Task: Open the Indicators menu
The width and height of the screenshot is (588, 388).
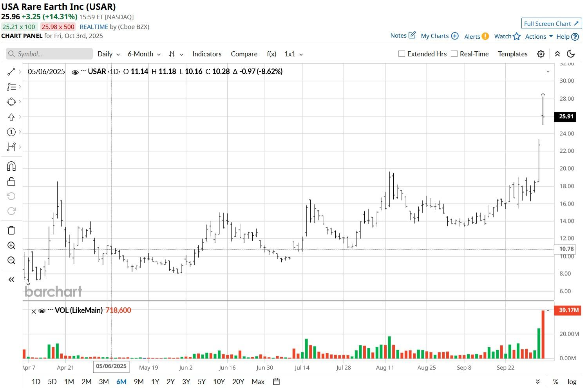Action: point(207,54)
